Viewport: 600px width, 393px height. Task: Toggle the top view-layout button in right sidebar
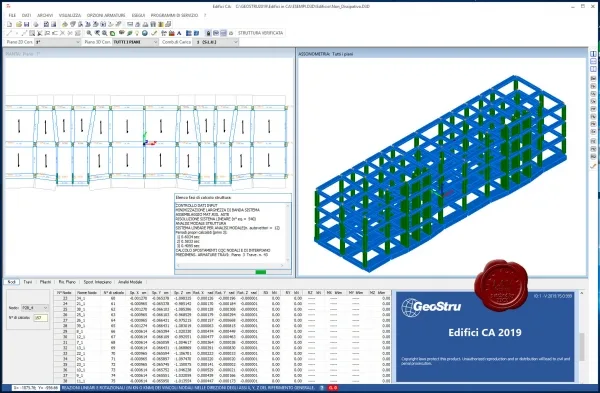[593, 54]
